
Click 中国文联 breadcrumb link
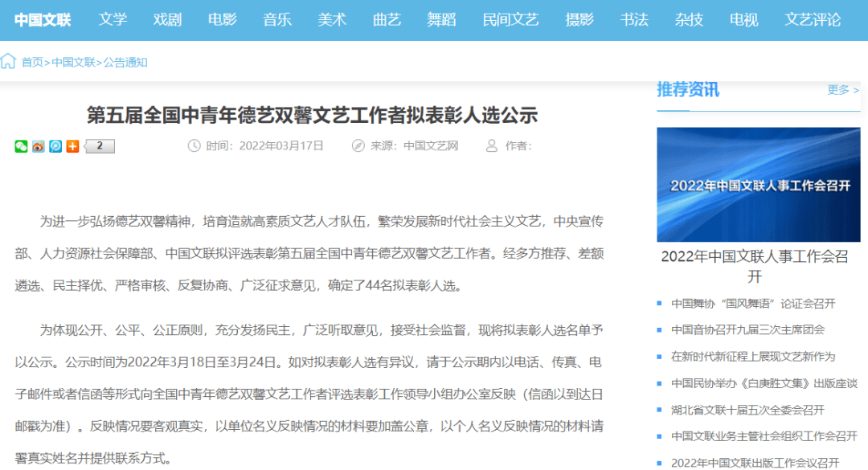pos(74,63)
